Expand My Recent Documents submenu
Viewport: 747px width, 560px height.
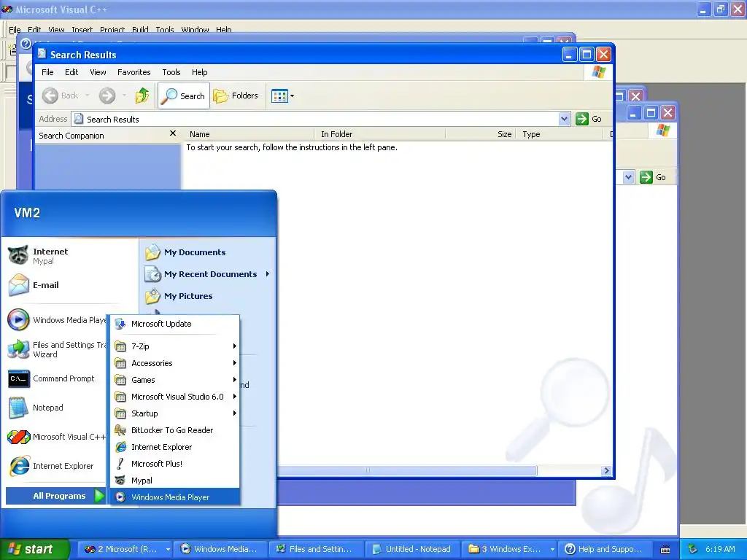(208, 274)
